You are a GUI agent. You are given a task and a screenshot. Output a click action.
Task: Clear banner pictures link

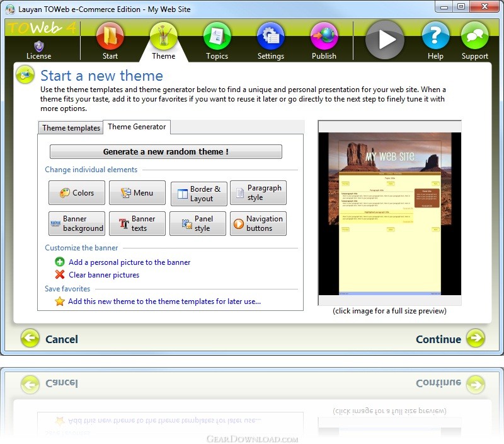104,275
